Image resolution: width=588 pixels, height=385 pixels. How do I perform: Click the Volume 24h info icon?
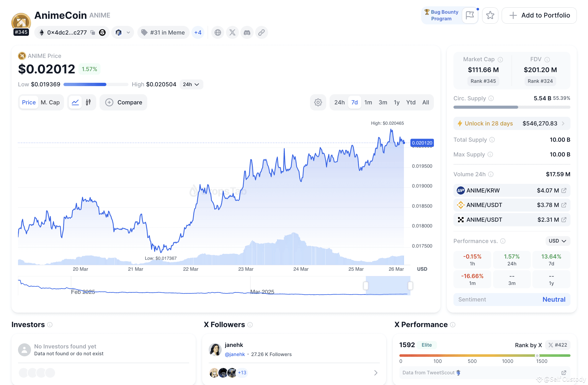pos(491,174)
